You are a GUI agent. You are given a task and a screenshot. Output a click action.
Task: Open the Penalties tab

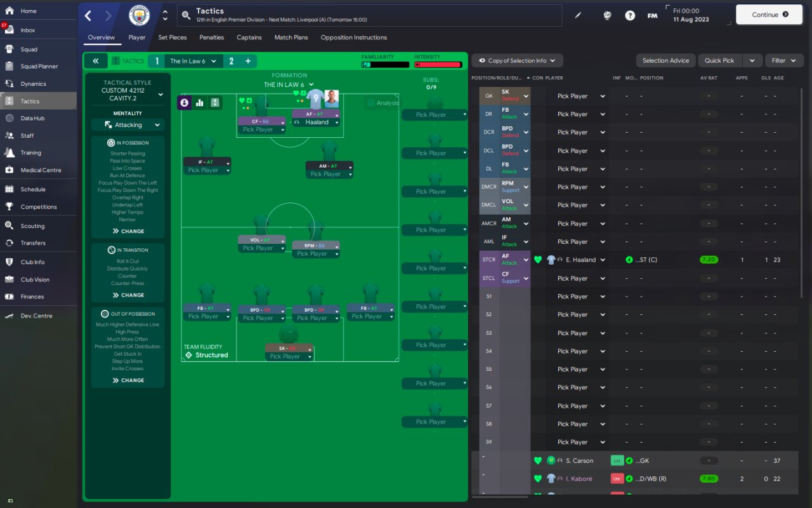pyautogui.click(x=212, y=37)
